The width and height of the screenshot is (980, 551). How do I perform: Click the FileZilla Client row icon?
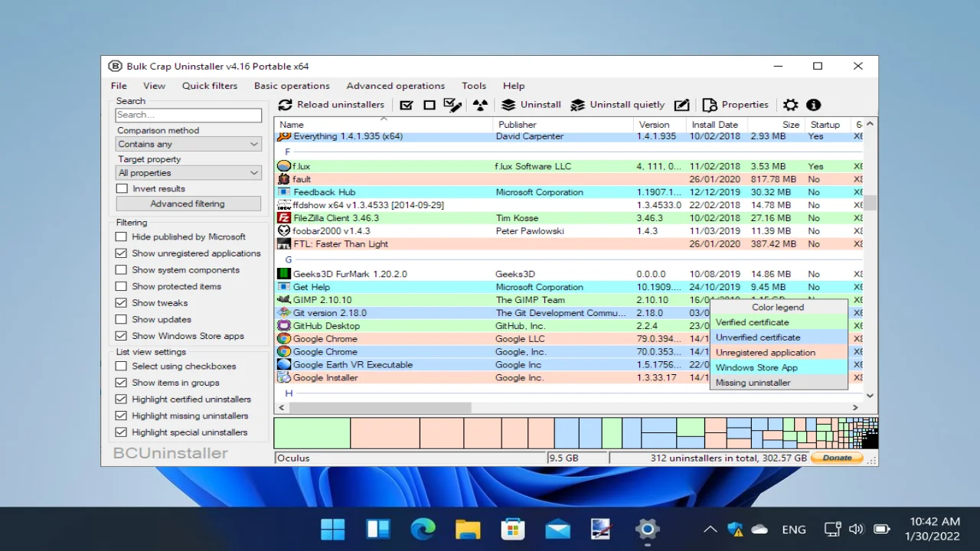coord(284,218)
